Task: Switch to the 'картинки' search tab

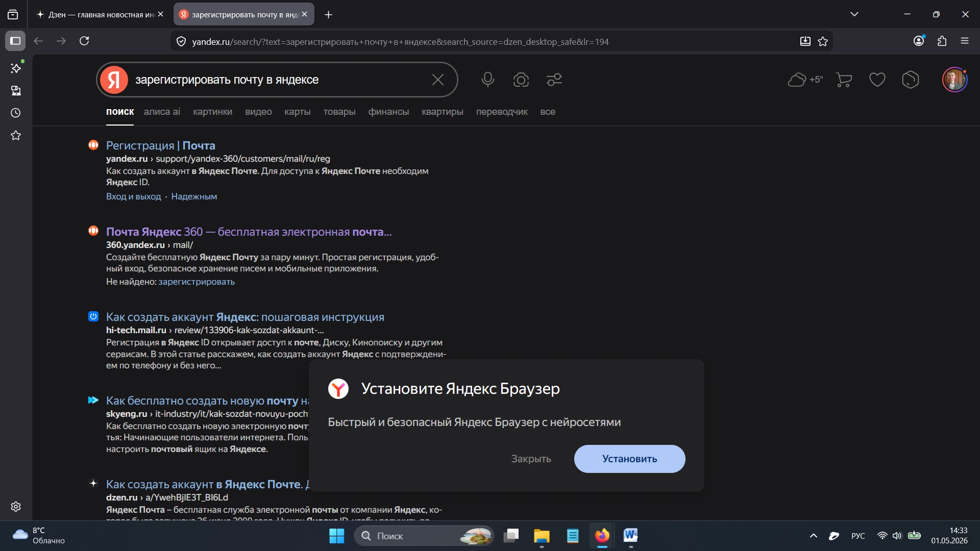Action: (x=212, y=112)
